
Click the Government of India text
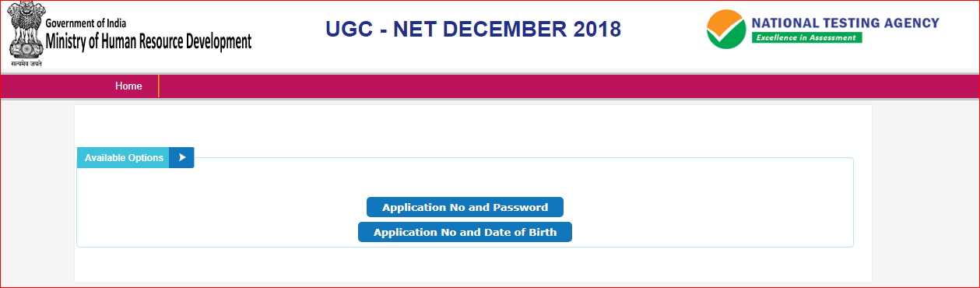pos(79,23)
